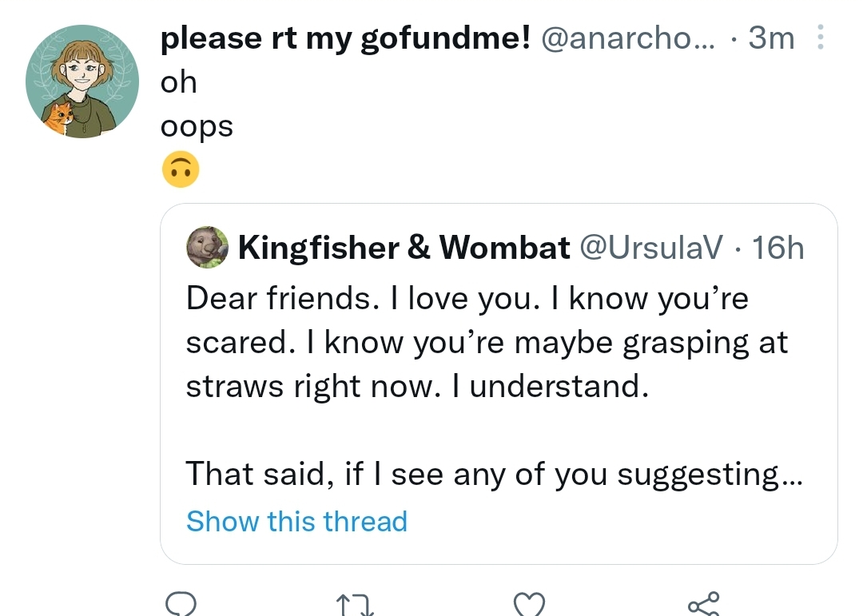The height and width of the screenshot is (616, 863).
Task: Open the @UrsulaV handle
Action: 650,247
